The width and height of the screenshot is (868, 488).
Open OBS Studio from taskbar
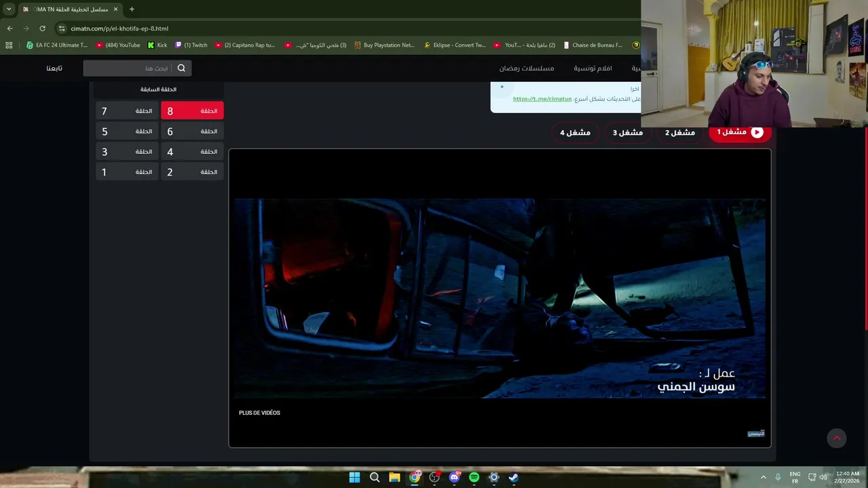435,477
